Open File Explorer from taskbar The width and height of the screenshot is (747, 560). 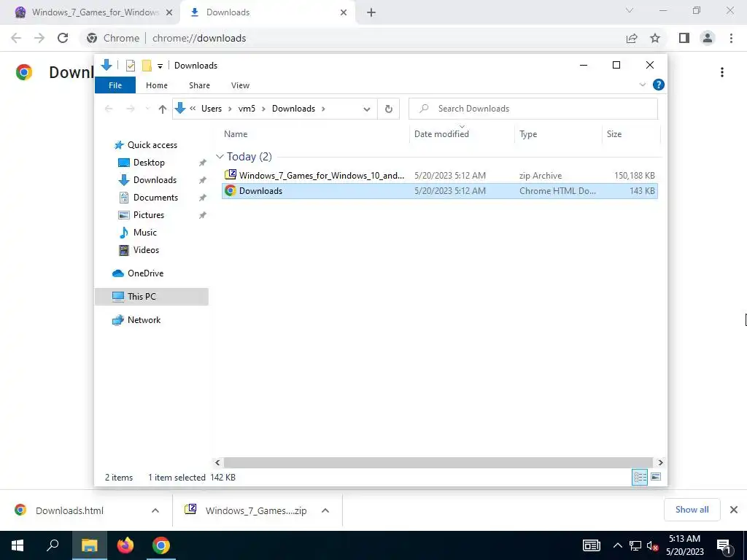pyautogui.click(x=89, y=545)
